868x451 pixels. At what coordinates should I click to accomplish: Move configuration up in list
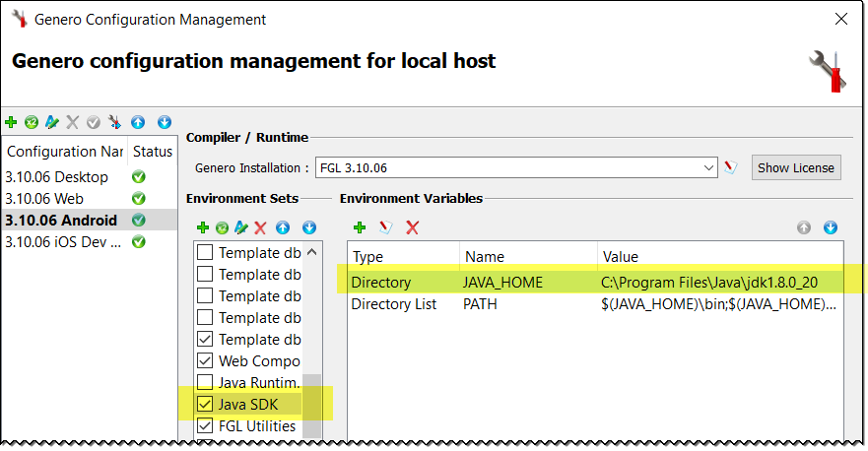(x=138, y=122)
